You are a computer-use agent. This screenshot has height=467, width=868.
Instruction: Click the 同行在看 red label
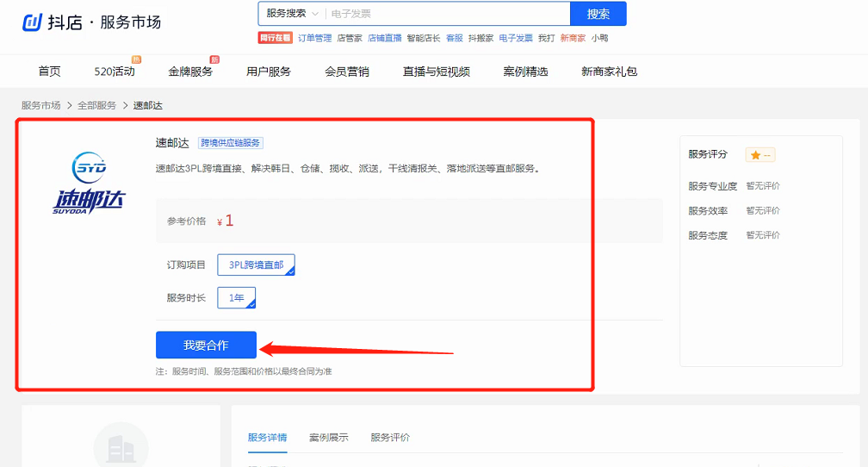click(276, 38)
